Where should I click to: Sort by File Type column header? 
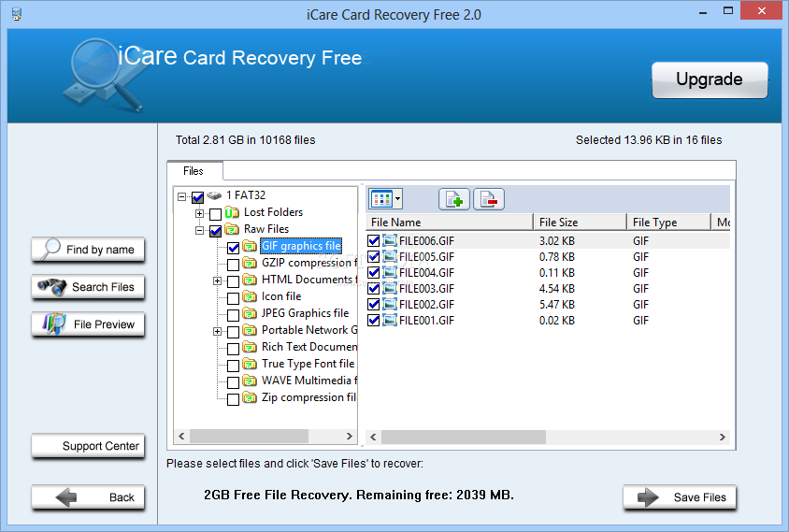pos(668,222)
